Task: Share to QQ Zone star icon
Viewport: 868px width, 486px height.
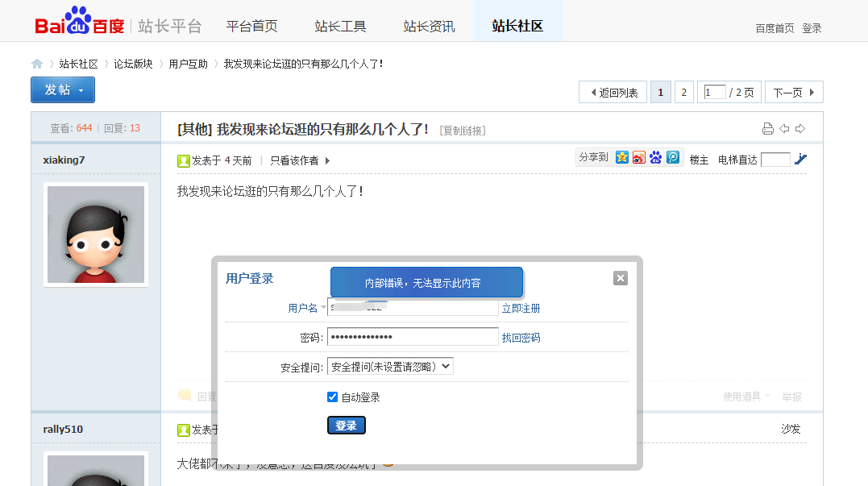Action: 622,158
